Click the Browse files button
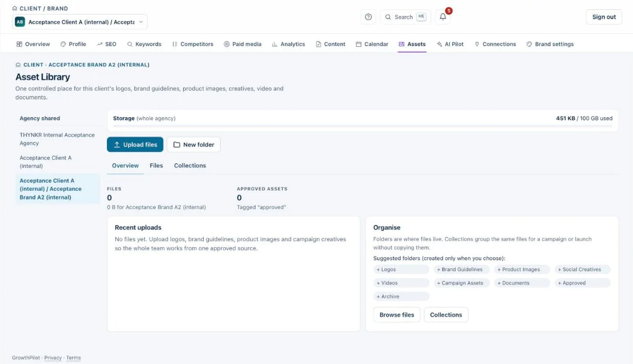This screenshot has width=633, height=364. tap(397, 315)
